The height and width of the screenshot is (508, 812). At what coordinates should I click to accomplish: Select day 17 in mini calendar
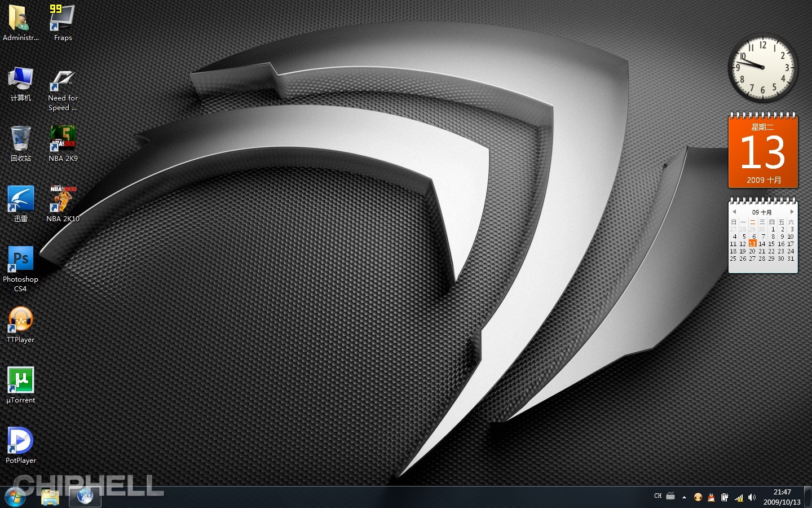tap(791, 244)
